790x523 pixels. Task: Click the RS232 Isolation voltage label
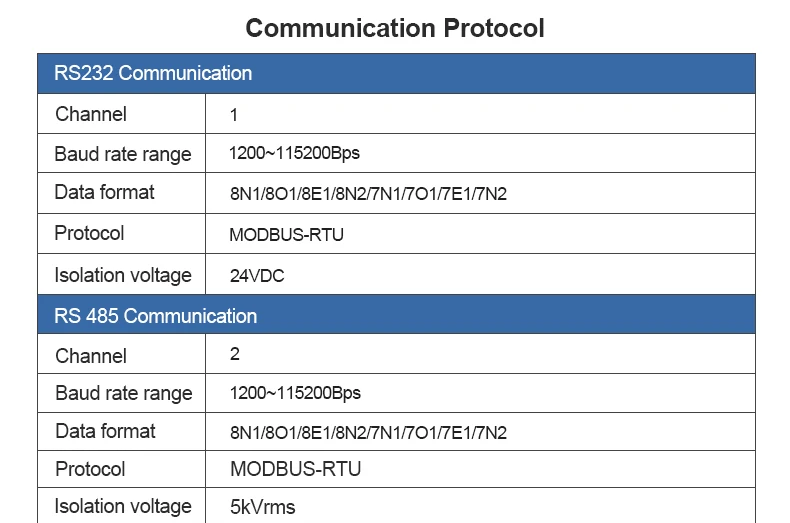(x=123, y=275)
